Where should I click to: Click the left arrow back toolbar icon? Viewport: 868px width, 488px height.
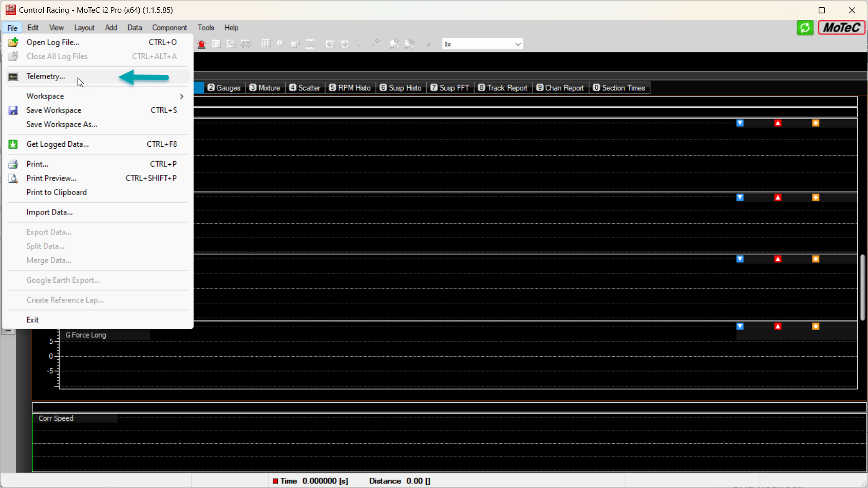[330, 44]
